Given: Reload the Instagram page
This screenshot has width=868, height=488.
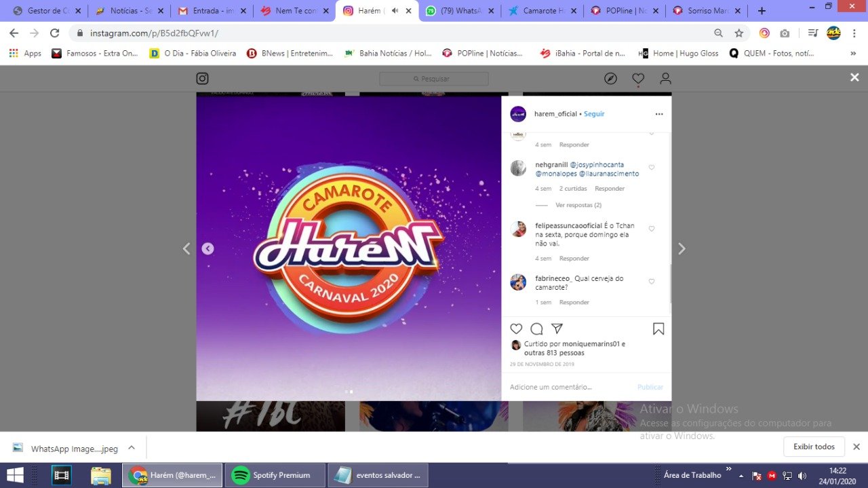Looking at the screenshot, I should pos(55,33).
